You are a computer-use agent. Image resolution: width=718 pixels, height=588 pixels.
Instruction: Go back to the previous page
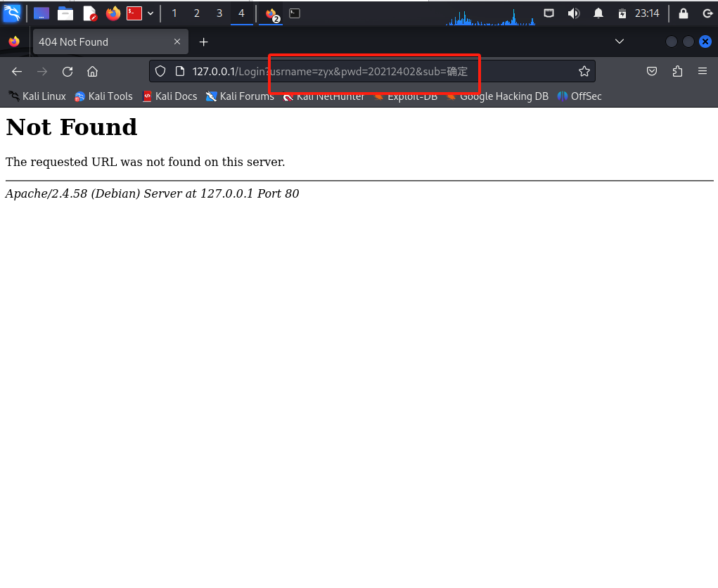[17, 72]
